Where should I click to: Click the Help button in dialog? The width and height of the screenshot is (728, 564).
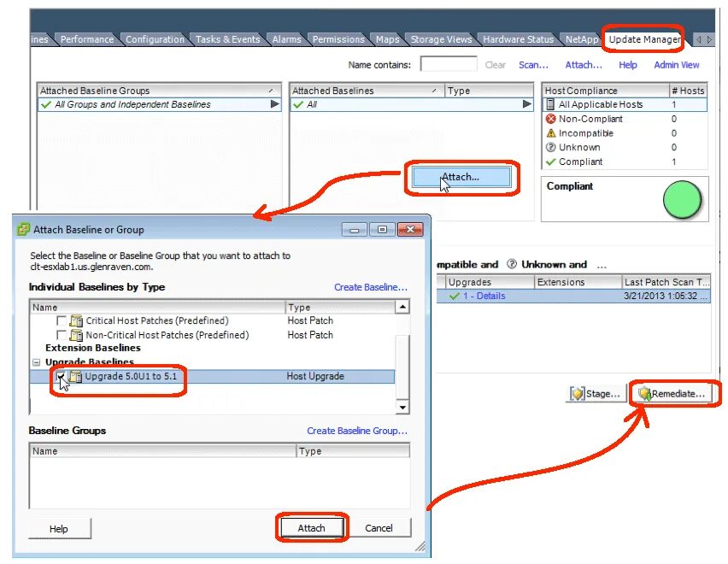(x=59, y=528)
